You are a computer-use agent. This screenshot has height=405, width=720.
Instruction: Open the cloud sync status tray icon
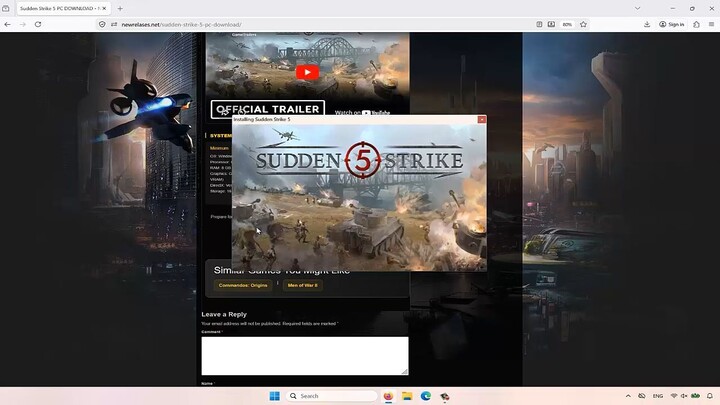click(x=642, y=396)
